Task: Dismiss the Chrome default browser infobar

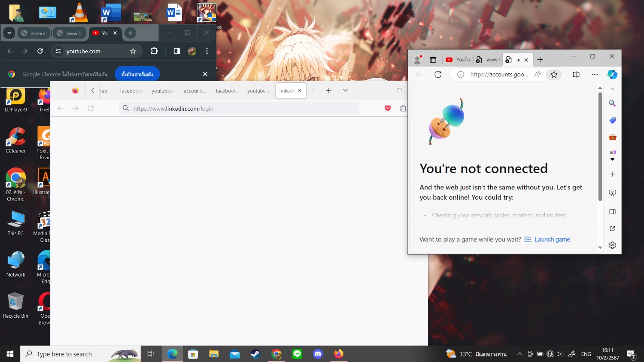Action: click(205, 74)
